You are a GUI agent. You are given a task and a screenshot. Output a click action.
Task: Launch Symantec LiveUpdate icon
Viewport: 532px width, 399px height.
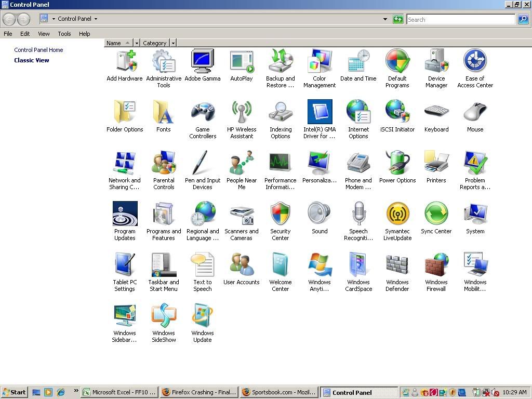pos(397,214)
